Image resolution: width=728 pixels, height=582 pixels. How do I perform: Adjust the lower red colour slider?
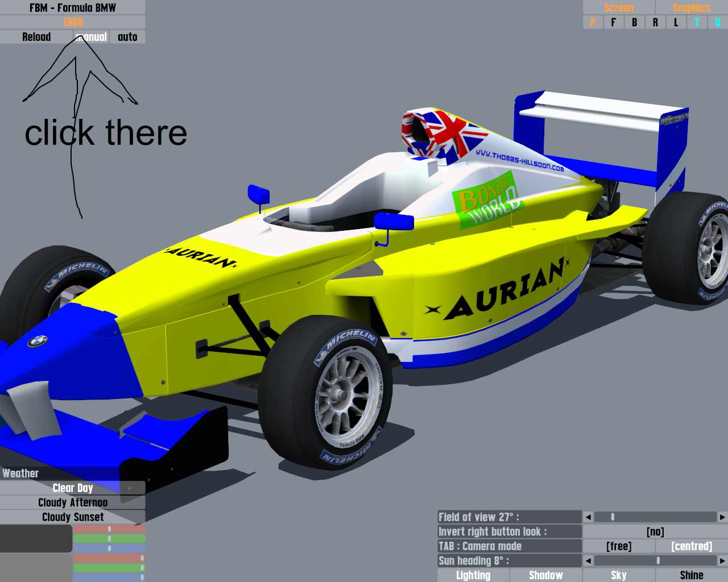click(x=109, y=558)
